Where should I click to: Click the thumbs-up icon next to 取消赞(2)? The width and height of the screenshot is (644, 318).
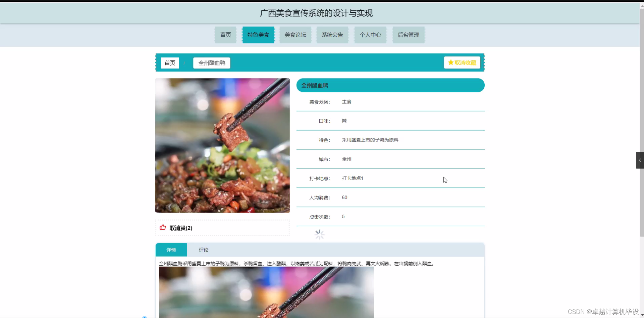pos(163,227)
